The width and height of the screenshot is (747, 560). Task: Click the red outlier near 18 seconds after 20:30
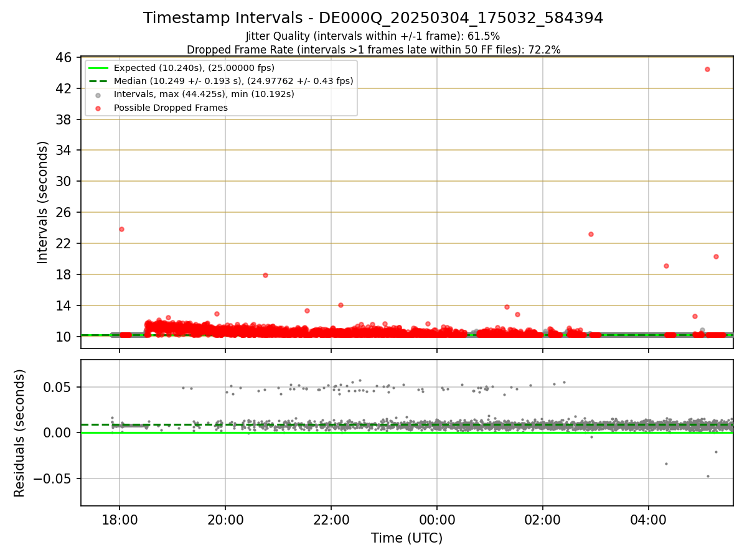coord(265,275)
